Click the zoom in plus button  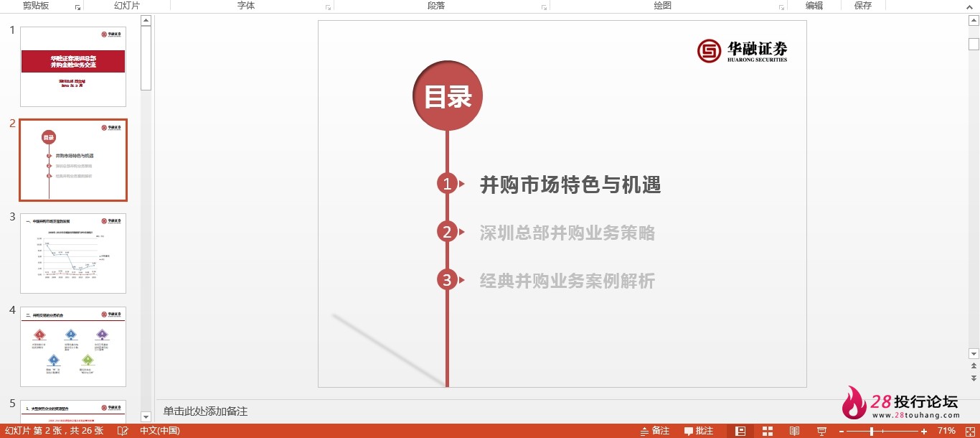pyautogui.click(x=924, y=431)
